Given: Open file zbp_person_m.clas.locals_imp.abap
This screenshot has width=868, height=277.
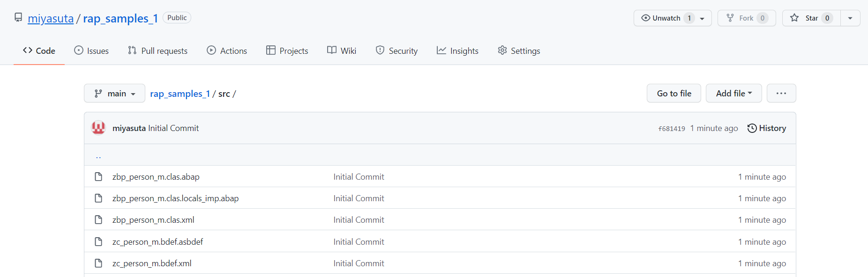Looking at the screenshot, I should [175, 198].
